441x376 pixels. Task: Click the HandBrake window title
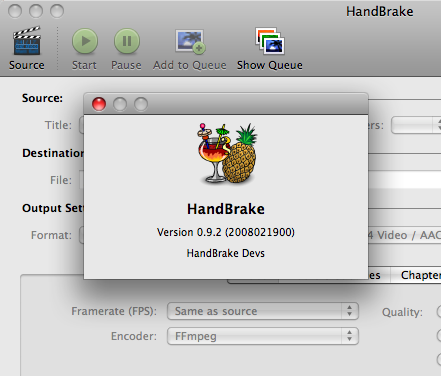(x=380, y=12)
